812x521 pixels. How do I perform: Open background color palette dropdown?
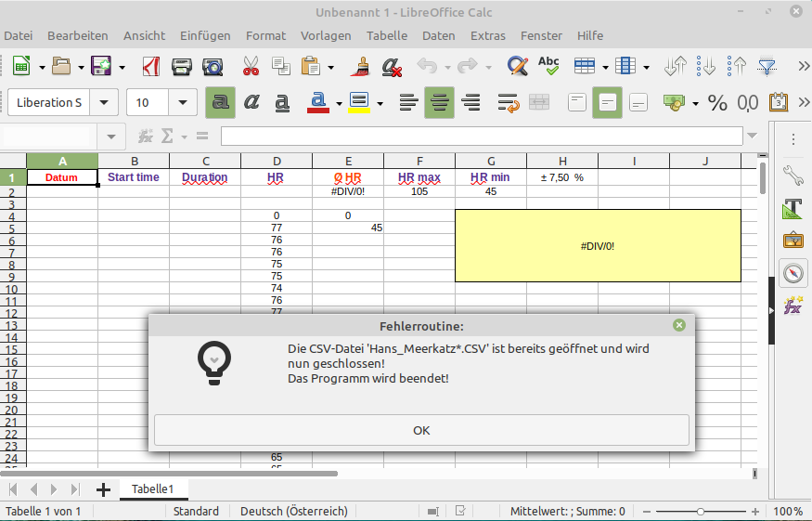pos(380,104)
